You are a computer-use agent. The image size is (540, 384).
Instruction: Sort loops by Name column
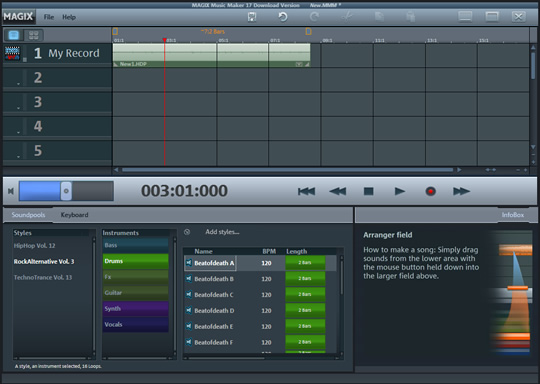[203, 251]
